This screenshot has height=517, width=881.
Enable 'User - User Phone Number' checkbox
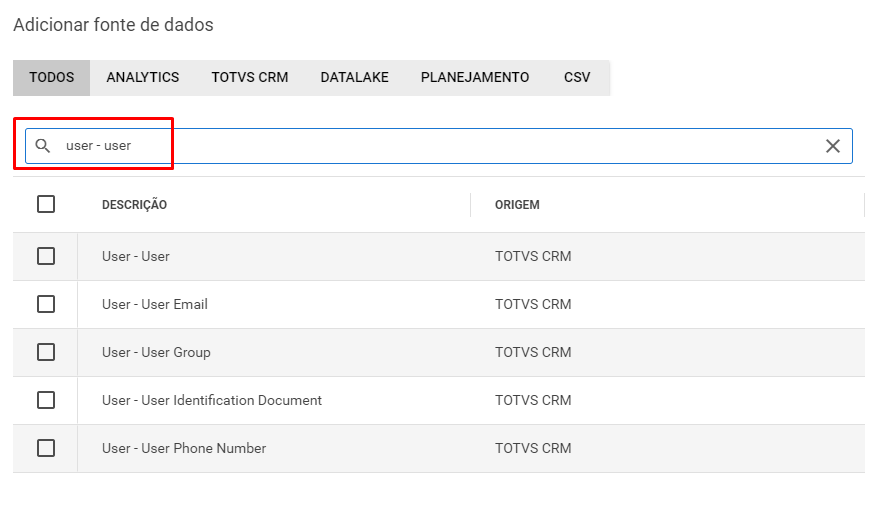tap(46, 448)
